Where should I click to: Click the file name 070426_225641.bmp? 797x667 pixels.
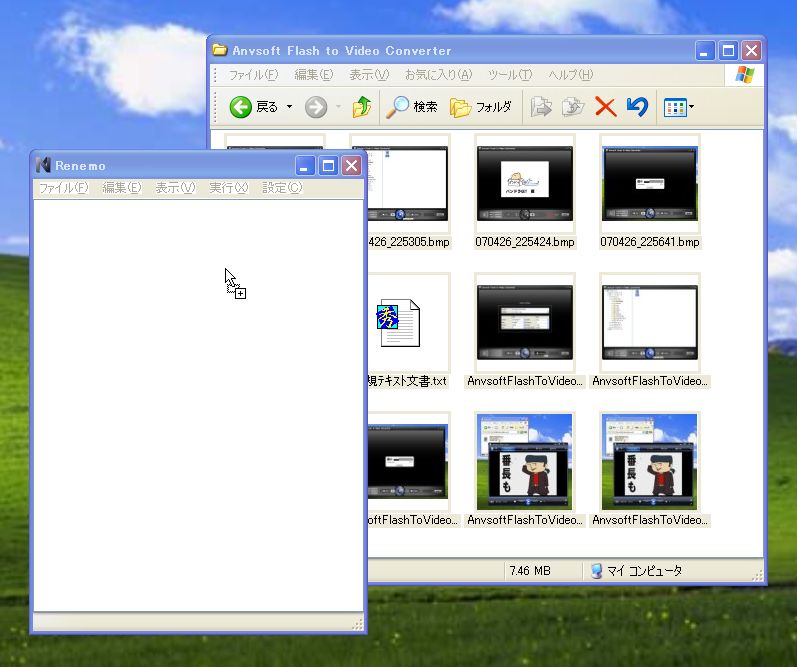coord(650,242)
